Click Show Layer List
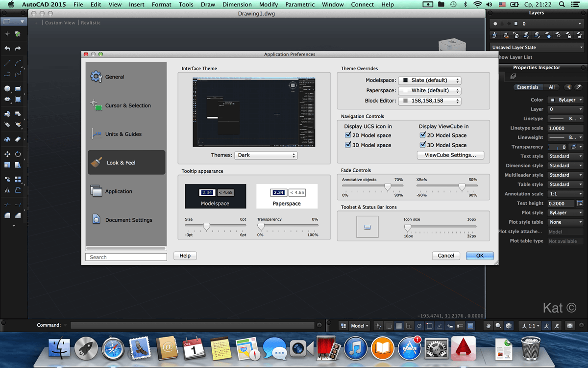Screen dimensions: 588x368 [x=514, y=57]
